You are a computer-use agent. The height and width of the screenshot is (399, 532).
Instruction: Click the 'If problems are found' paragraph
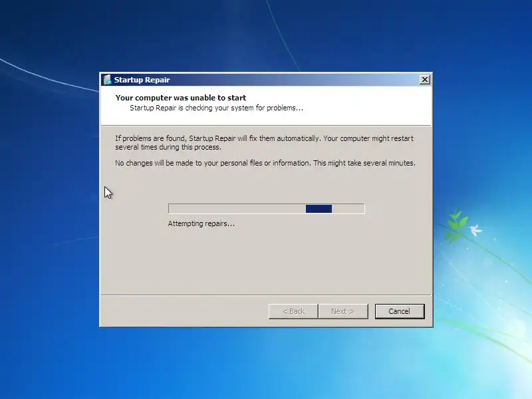click(x=264, y=142)
